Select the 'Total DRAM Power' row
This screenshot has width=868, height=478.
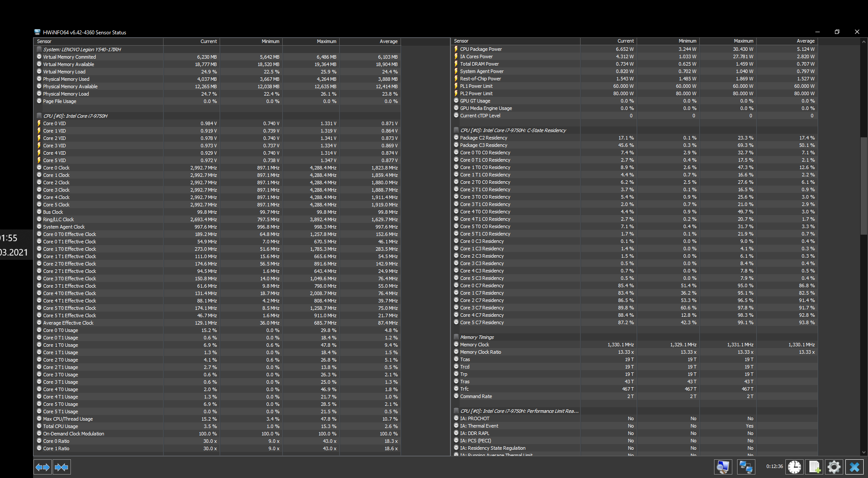(634, 64)
